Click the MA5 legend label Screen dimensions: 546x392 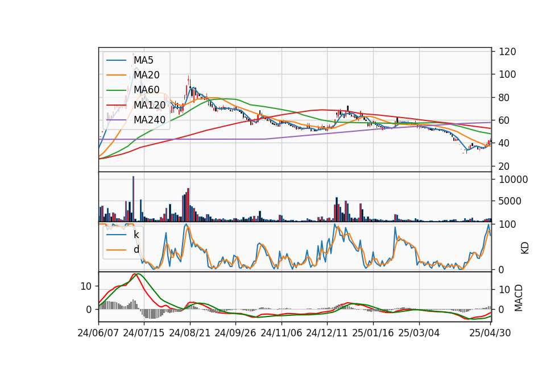coord(143,60)
